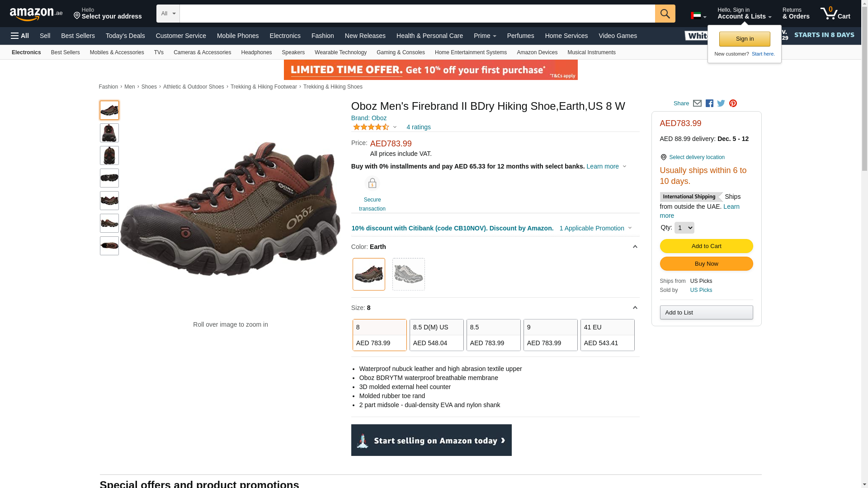Click the Add to Cart button

(706, 246)
